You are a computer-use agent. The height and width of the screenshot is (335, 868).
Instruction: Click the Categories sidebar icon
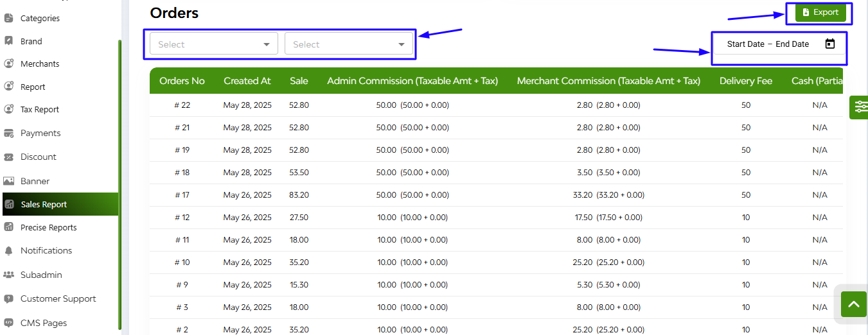[8, 18]
